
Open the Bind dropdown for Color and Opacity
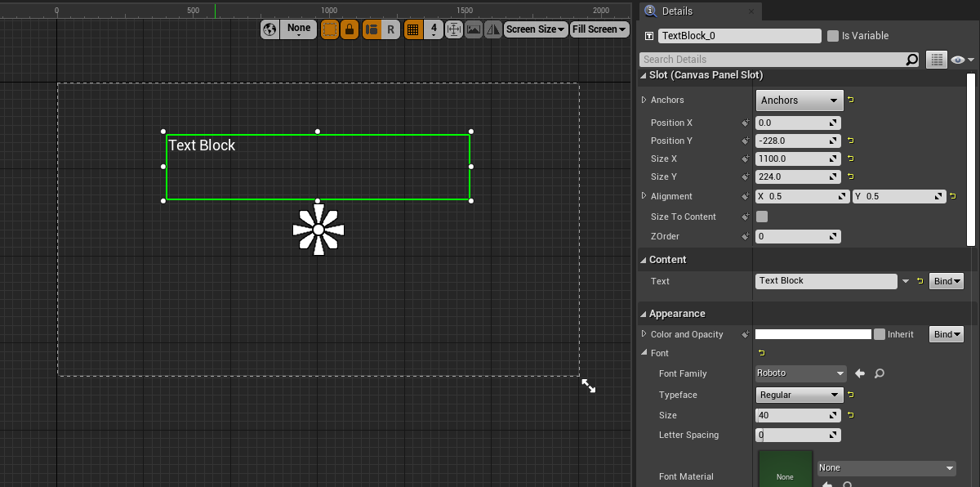pyautogui.click(x=947, y=334)
